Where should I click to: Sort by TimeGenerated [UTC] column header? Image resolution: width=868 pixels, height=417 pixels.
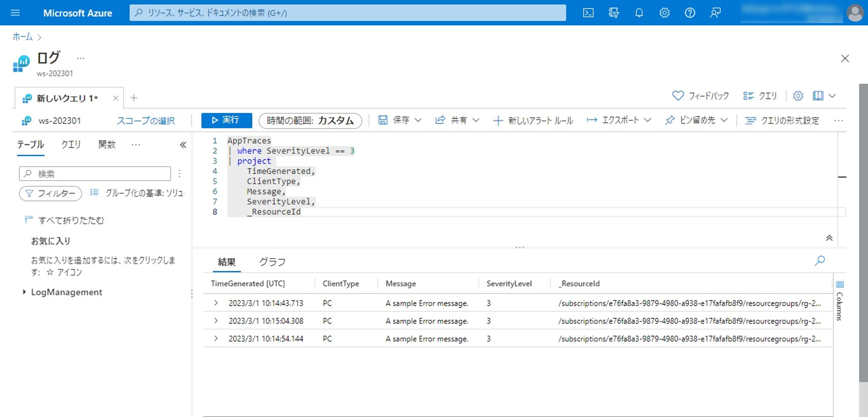[x=248, y=283]
